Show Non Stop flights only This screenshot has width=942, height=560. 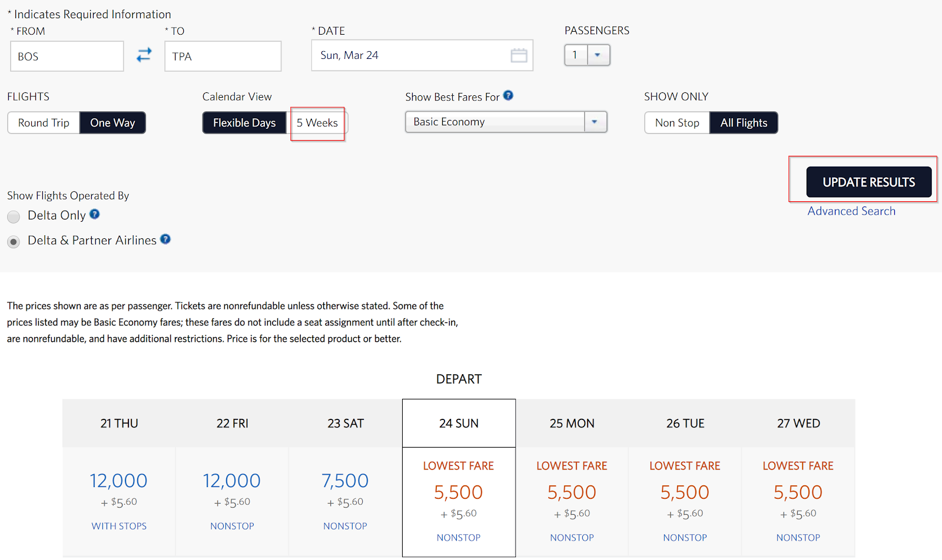[677, 123]
